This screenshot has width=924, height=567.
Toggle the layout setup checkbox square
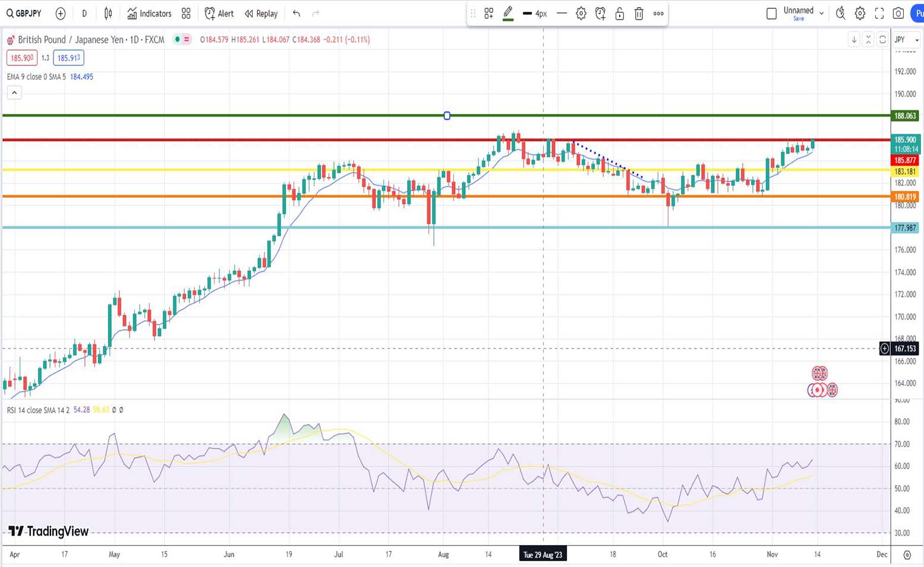pyautogui.click(x=771, y=14)
